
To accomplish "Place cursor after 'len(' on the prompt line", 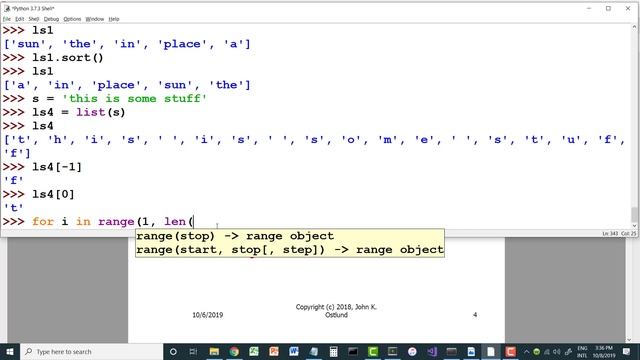I will point(194,222).
